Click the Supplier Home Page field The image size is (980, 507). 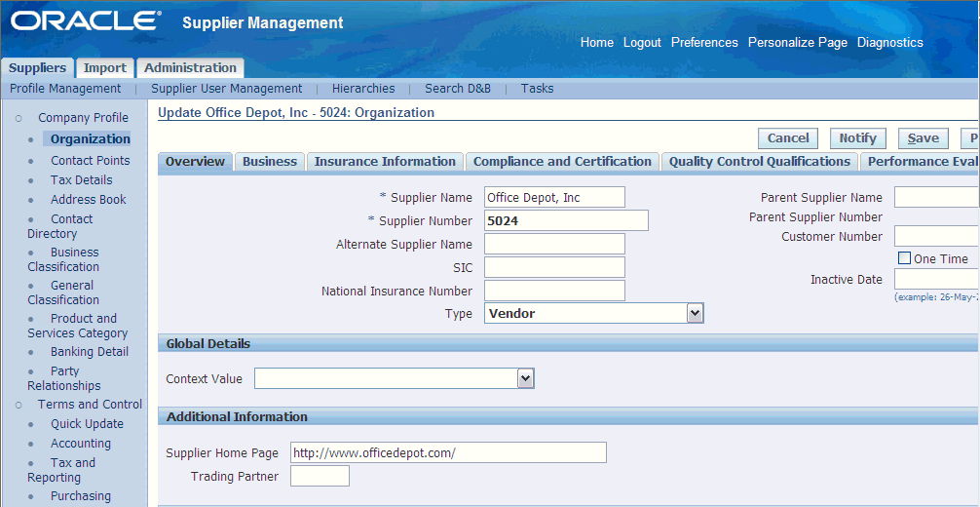[448, 452]
